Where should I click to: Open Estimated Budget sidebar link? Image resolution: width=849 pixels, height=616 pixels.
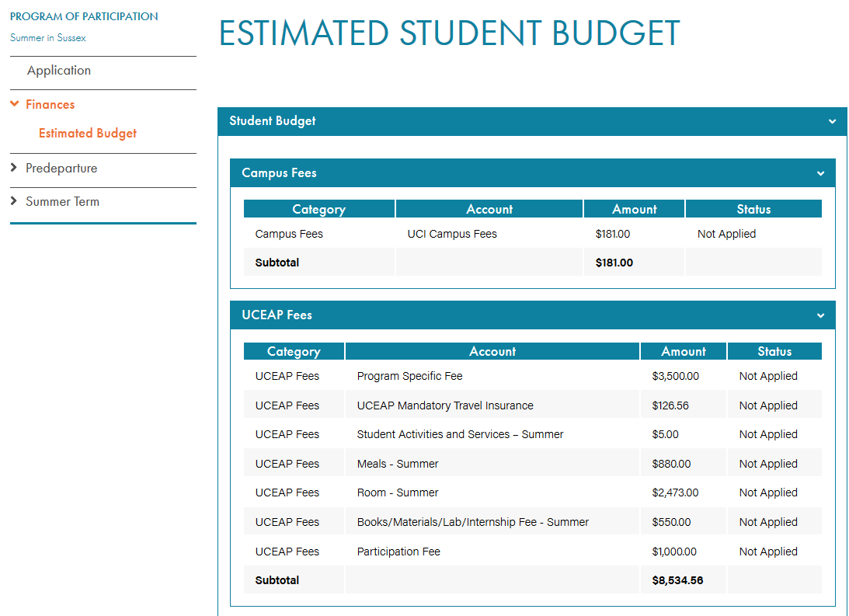pos(88,133)
